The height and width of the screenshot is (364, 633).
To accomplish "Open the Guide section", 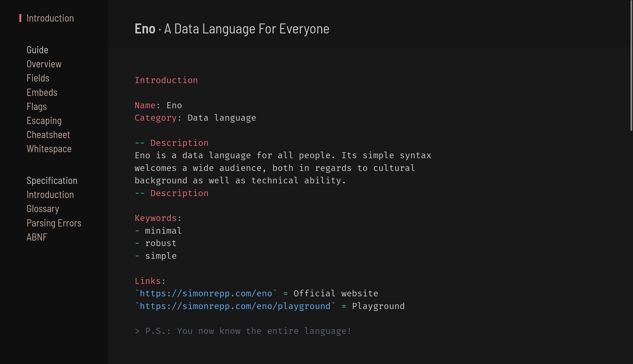I will pyautogui.click(x=37, y=50).
